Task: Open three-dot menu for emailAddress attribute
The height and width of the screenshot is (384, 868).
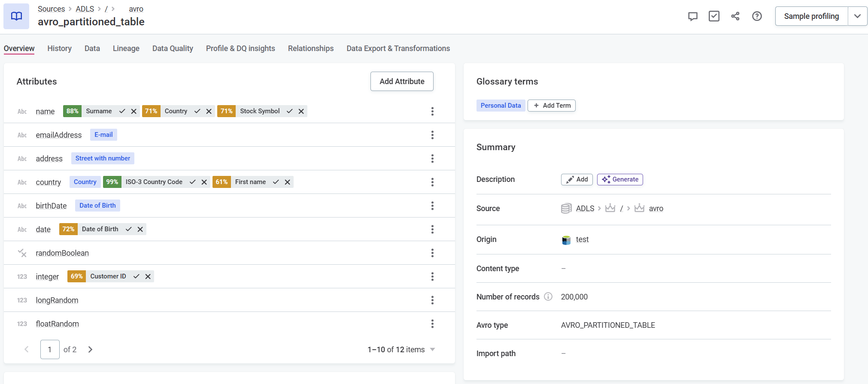Action: coord(432,135)
